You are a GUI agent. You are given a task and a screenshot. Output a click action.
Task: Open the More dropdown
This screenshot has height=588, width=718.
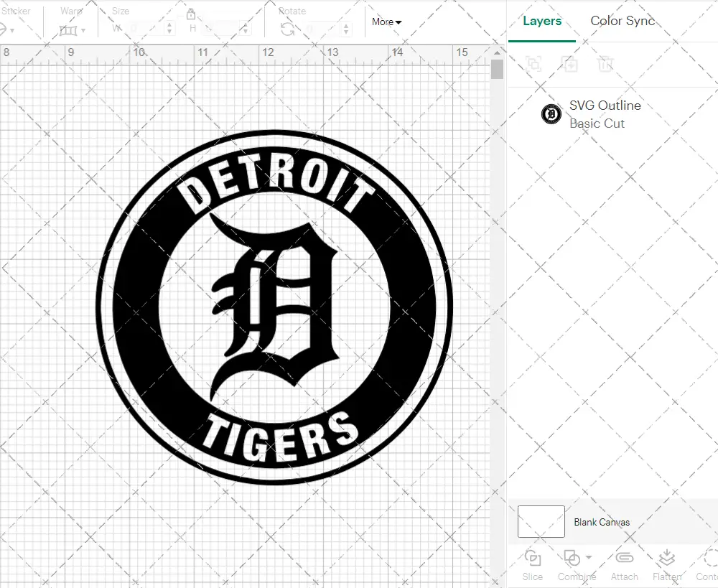386,22
